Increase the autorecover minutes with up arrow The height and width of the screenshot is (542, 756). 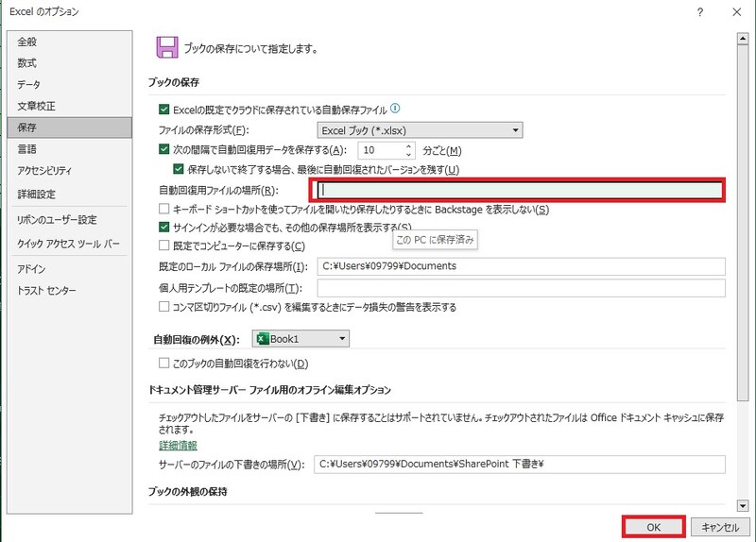pos(408,146)
